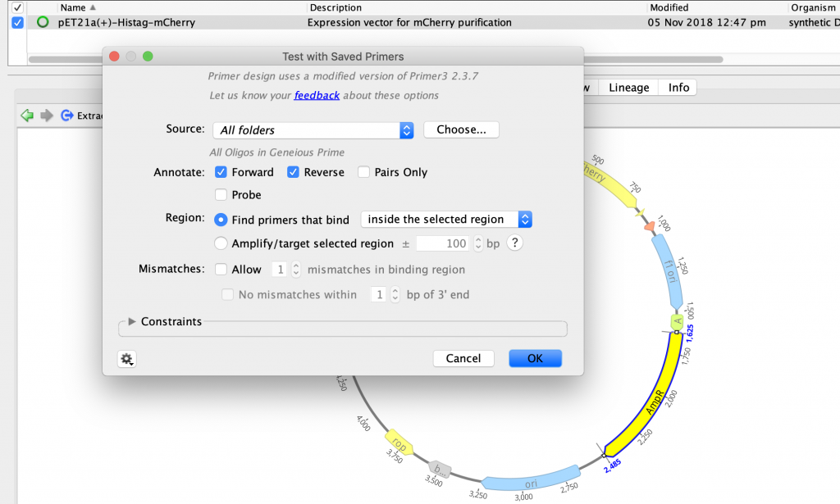
Task: Click the gray forward arrow icon
Action: pos(47,116)
